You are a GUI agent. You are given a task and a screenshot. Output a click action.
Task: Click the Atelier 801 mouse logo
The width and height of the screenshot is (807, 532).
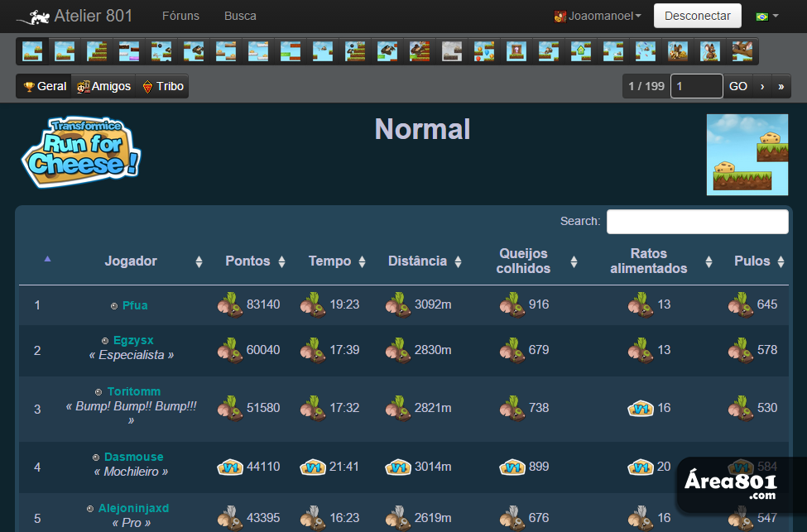(33, 17)
